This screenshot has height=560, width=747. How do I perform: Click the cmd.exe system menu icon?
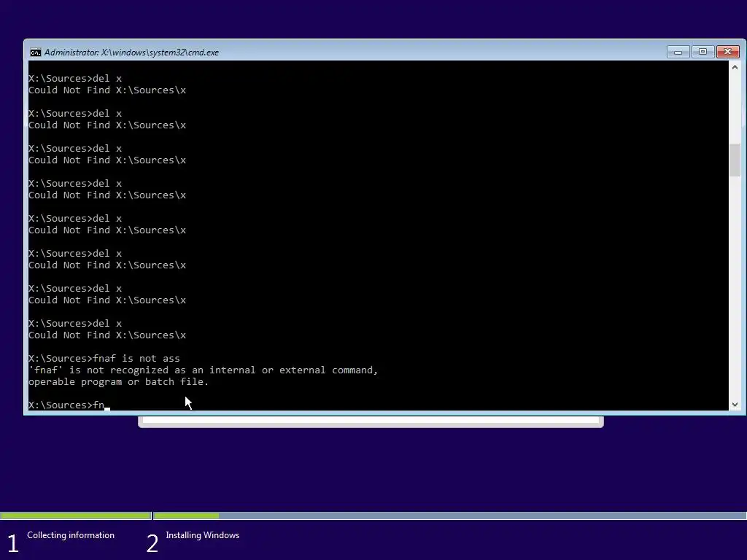[35, 52]
